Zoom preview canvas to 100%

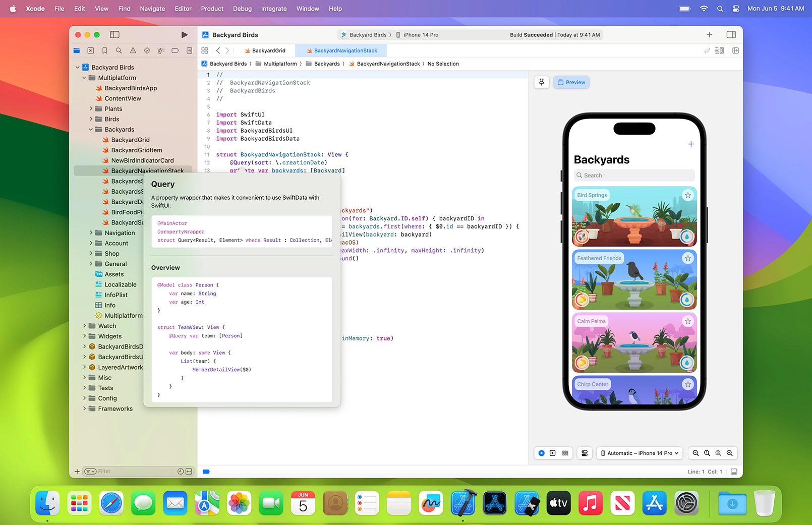click(707, 453)
